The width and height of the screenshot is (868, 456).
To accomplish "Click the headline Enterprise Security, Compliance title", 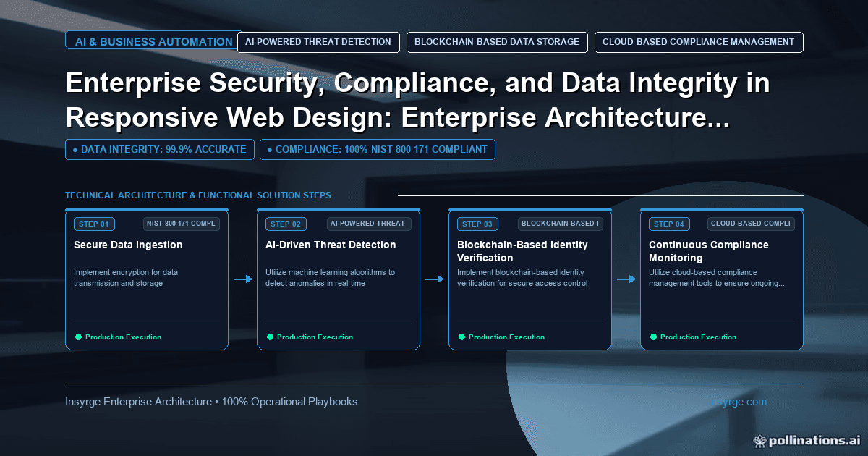I will point(418,101).
